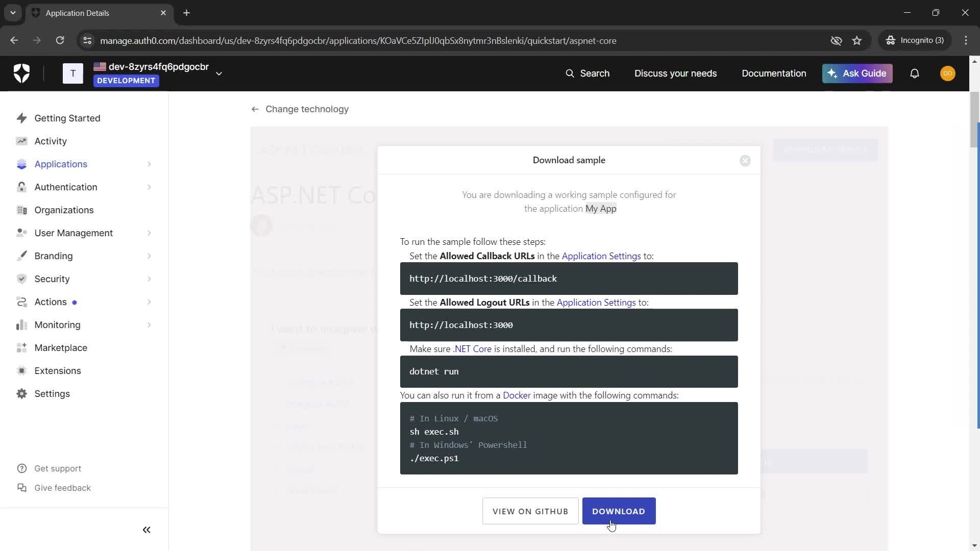This screenshot has height=551, width=980.
Task: Click the tenant avatar letter T
Action: (73, 73)
